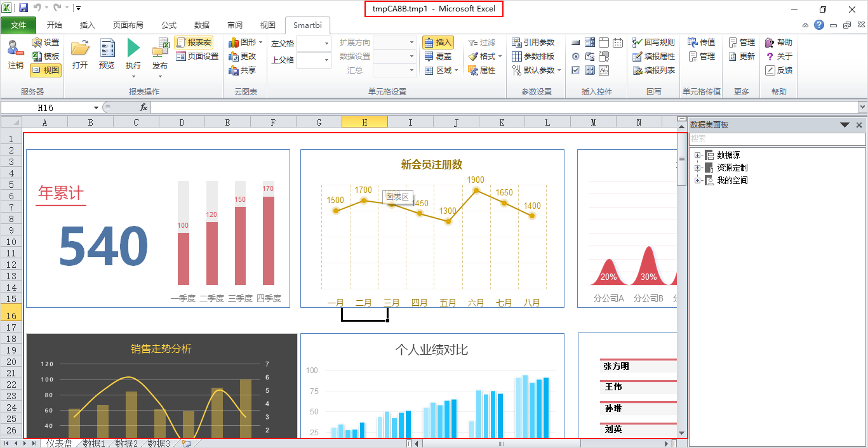868x448 pixels.
Task: Click the 数据集面板 search field
Action: click(x=777, y=138)
